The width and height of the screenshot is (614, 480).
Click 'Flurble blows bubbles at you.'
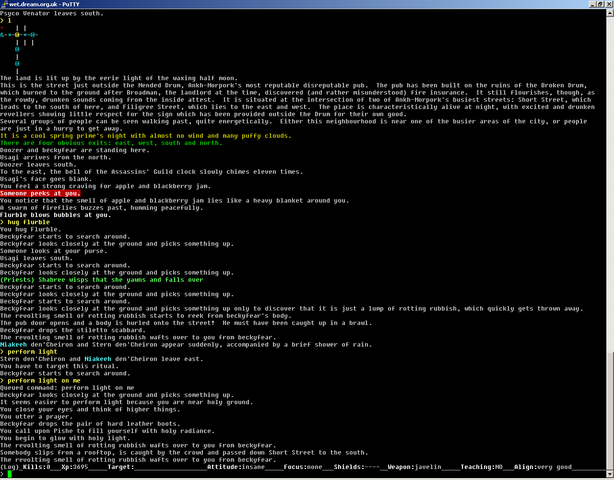tap(56, 215)
